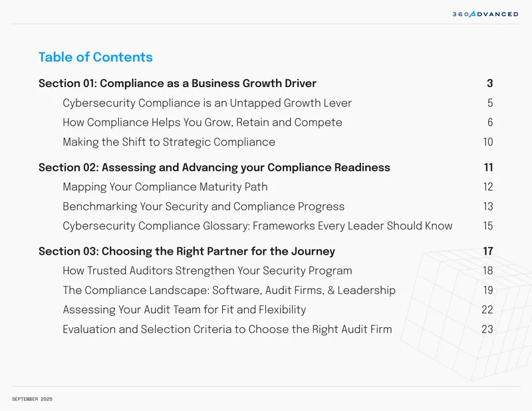
Task: Click page number 11 for Section 02
Action: coord(488,168)
